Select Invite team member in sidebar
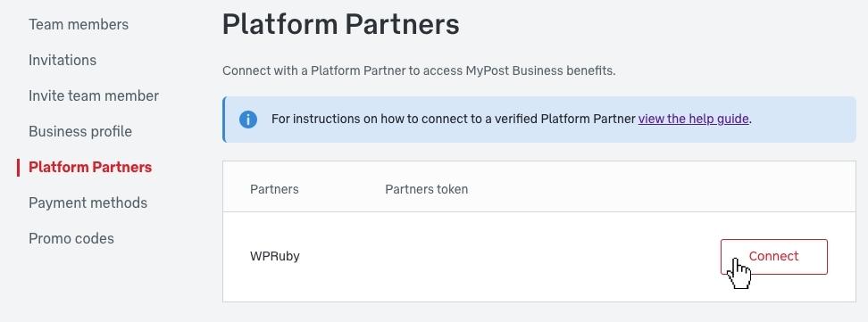 point(94,95)
